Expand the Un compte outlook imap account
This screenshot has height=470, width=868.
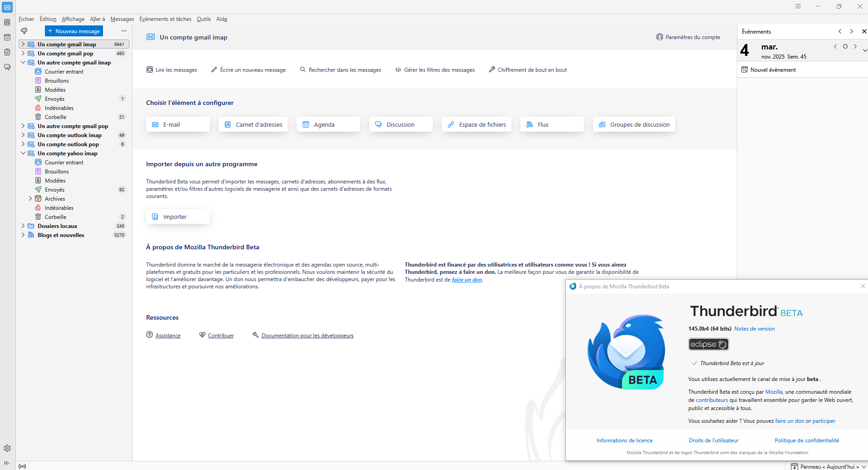click(x=23, y=135)
